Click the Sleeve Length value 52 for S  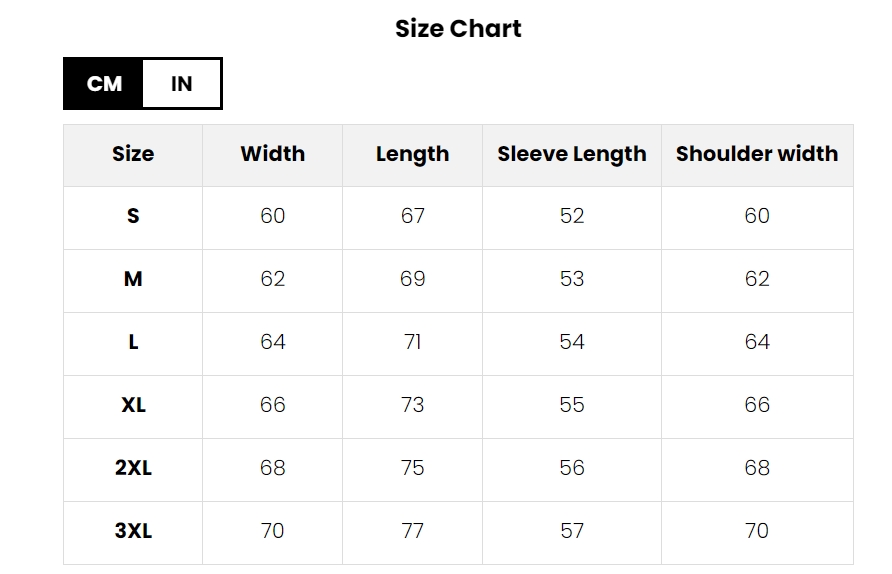click(571, 216)
